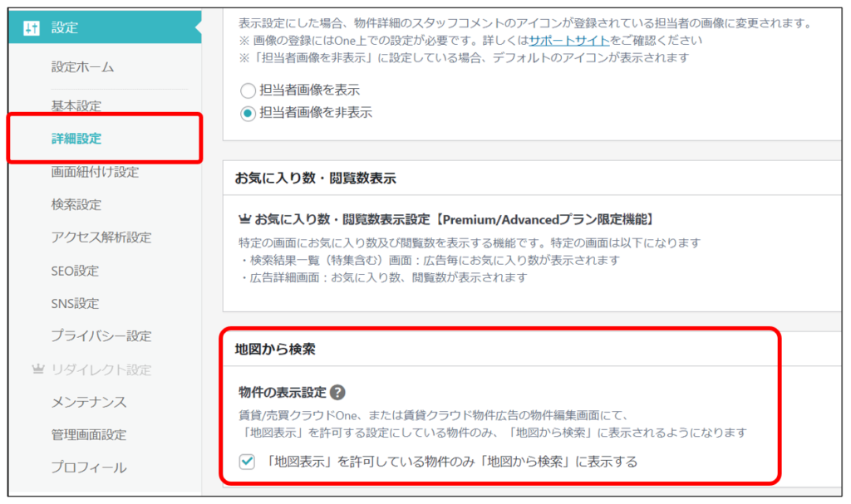Go to メンテナンス in the sidebar
This screenshot has width=851, height=504.
pos(88,402)
